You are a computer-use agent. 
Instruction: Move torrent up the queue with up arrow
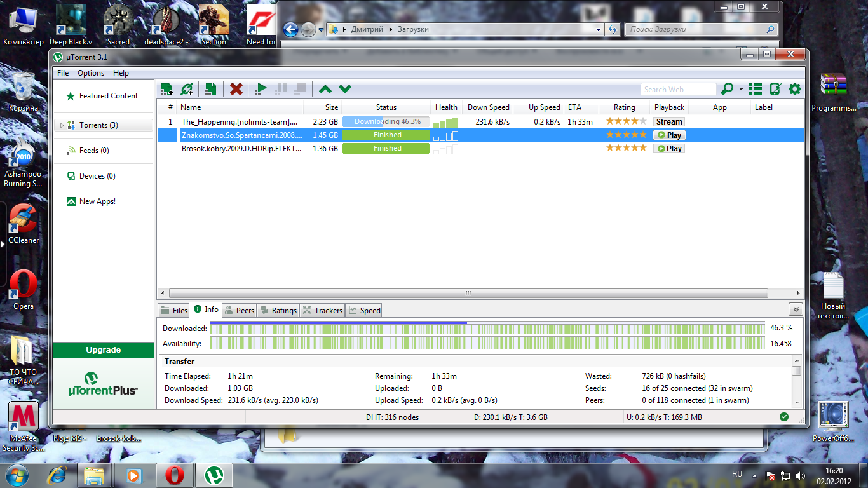tap(325, 89)
